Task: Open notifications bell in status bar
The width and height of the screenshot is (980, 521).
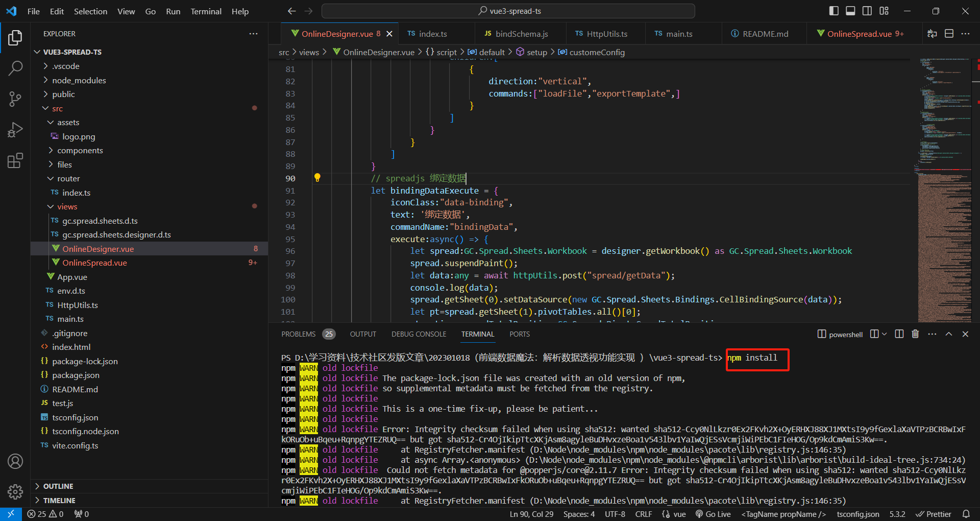Action: coord(966,514)
